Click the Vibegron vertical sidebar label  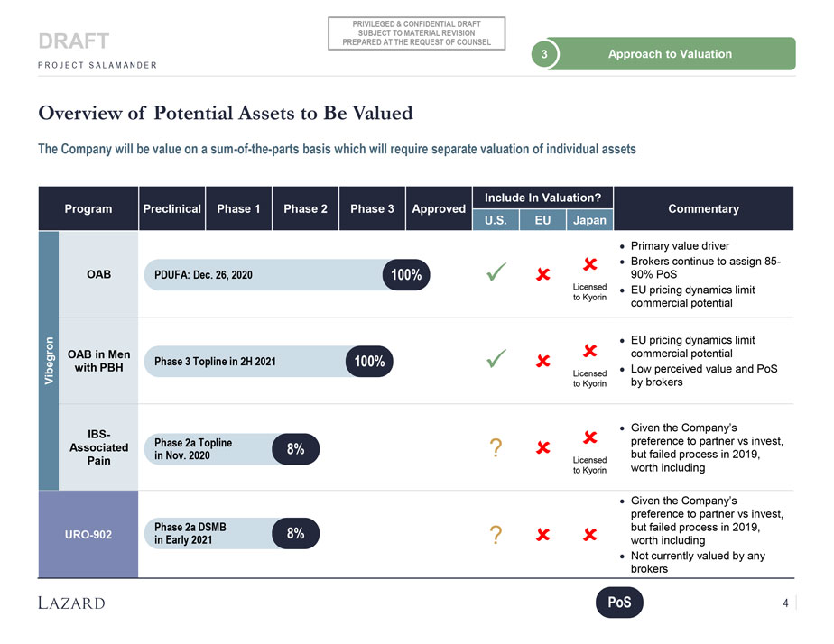point(49,361)
